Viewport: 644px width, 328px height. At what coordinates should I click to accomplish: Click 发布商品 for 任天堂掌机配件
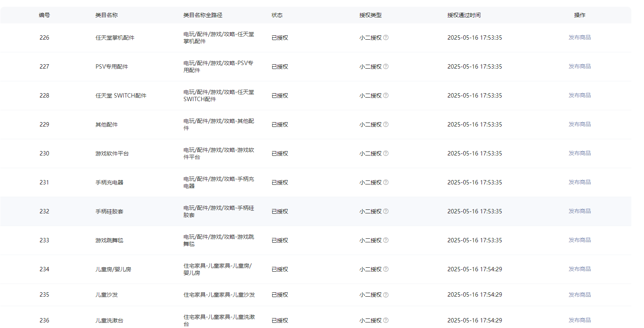tap(579, 37)
